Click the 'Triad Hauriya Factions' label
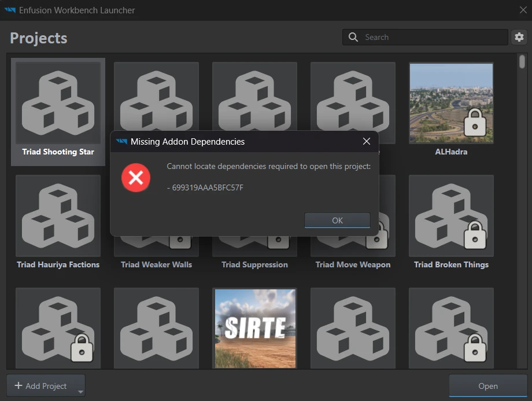532x401 pixels. [58, 264]
